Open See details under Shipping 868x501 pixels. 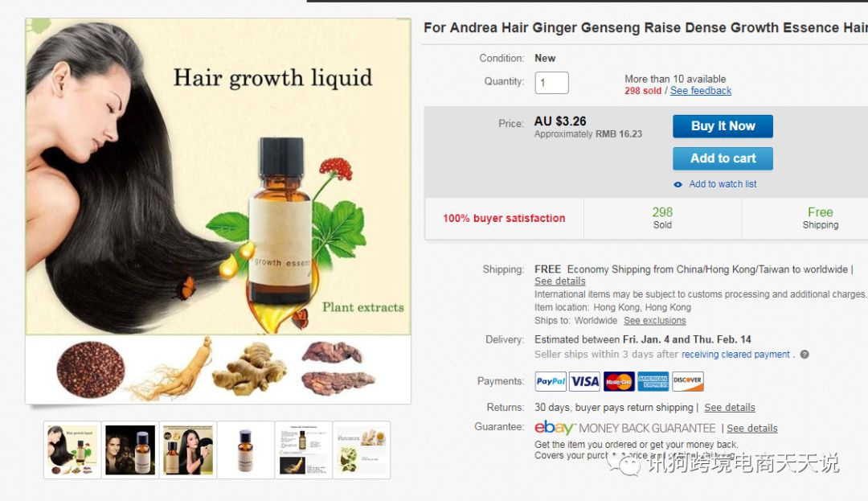pos(559,281)
